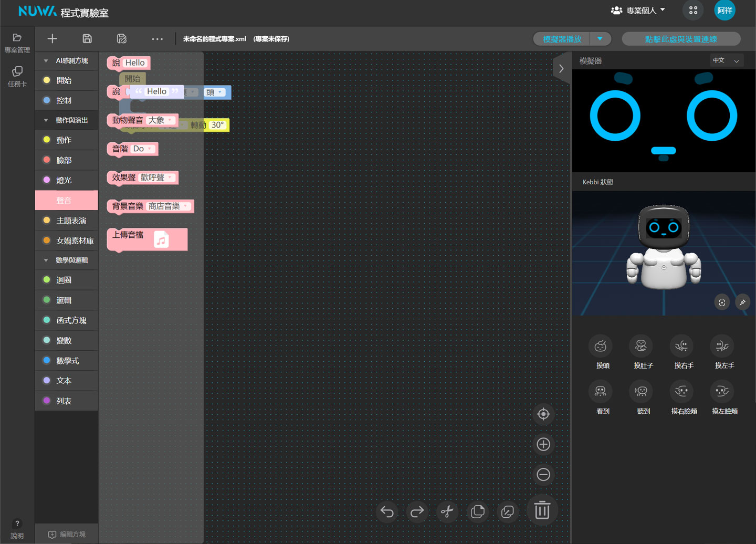Screen dimensions: 756x544
Task: Center the workspace with crosshair icon
Action: pos(543,414)
